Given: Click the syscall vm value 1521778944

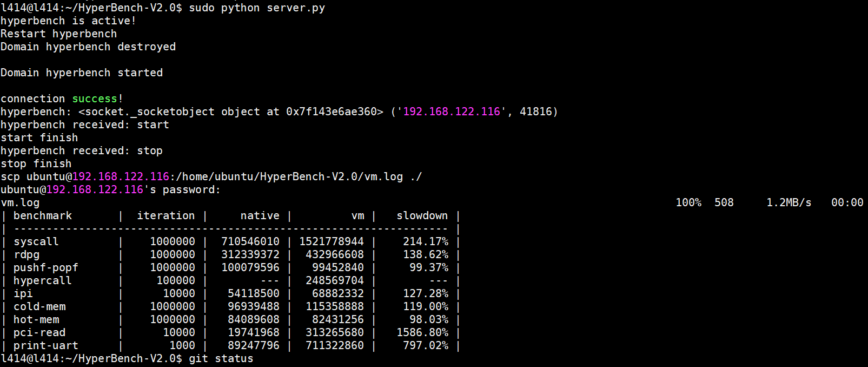Looking at the screenshot, I should pyautogui.click(x=332, y=241).
